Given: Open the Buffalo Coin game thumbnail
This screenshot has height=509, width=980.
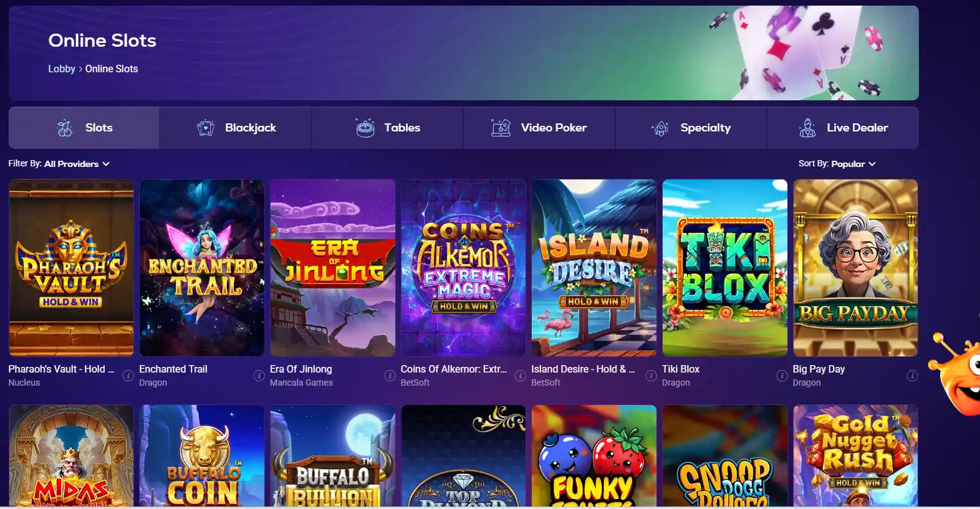Looking at the screenshot, I should tap(202, 456).
